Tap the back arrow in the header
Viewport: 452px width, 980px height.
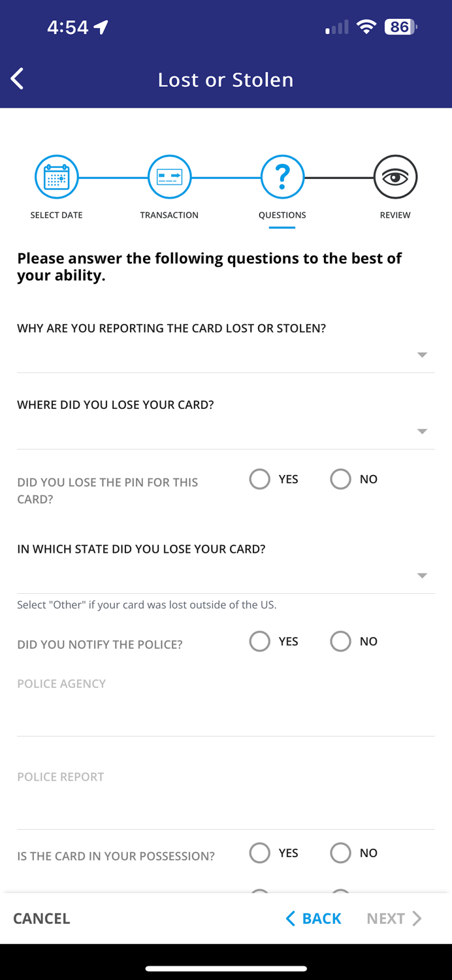click(16, 78)
